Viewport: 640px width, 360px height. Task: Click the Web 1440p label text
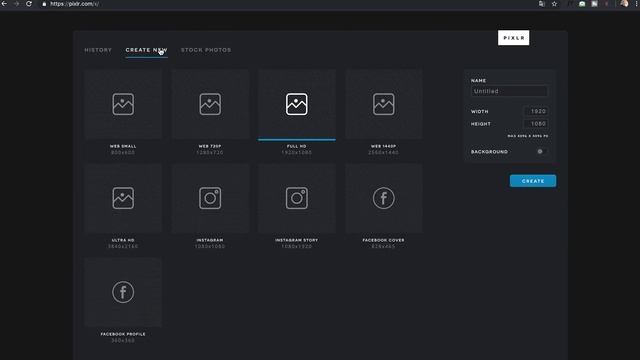(383, 146)
